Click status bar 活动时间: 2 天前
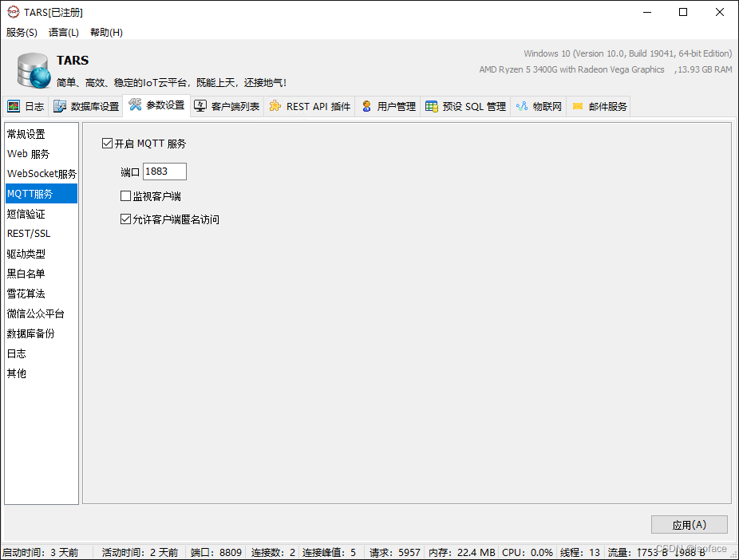 pos(140,553)
